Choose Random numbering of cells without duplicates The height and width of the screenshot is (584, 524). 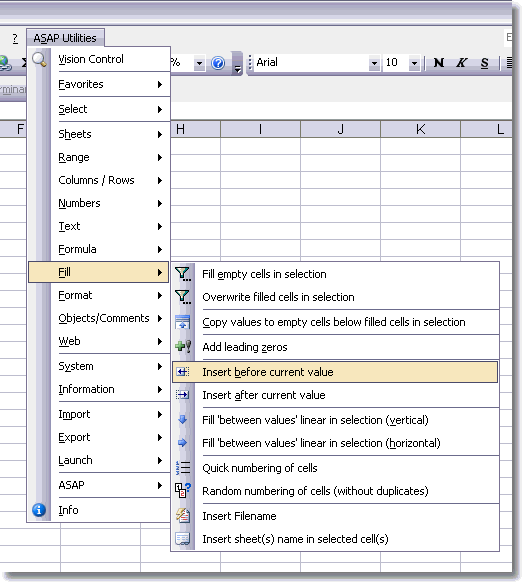335,491
